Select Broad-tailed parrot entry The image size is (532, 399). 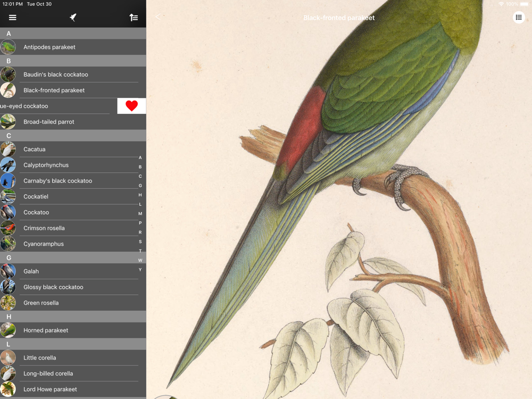pos(73,122)
